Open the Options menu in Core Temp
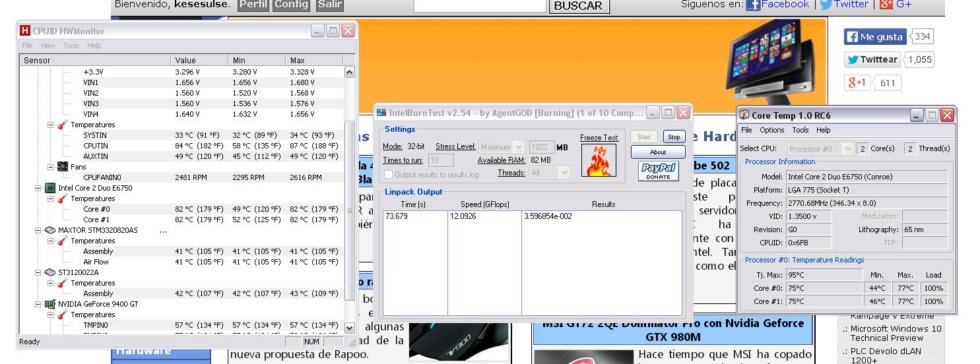The height and width of the screenshot is (364, 980). point(771,130)
